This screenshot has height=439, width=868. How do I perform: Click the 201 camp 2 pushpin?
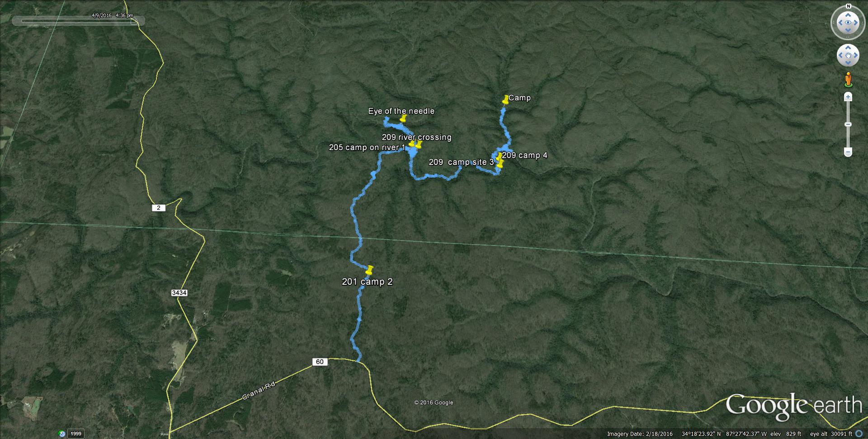pos(369,270)
